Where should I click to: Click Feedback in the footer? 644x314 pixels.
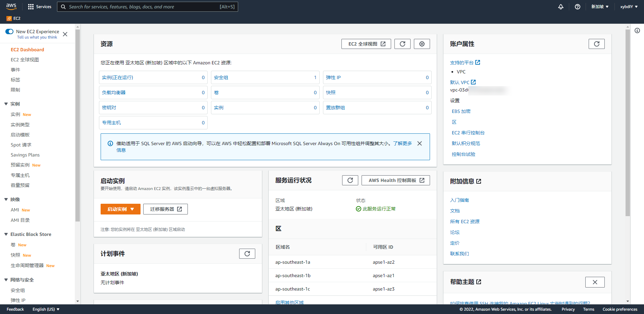[15, 309]
